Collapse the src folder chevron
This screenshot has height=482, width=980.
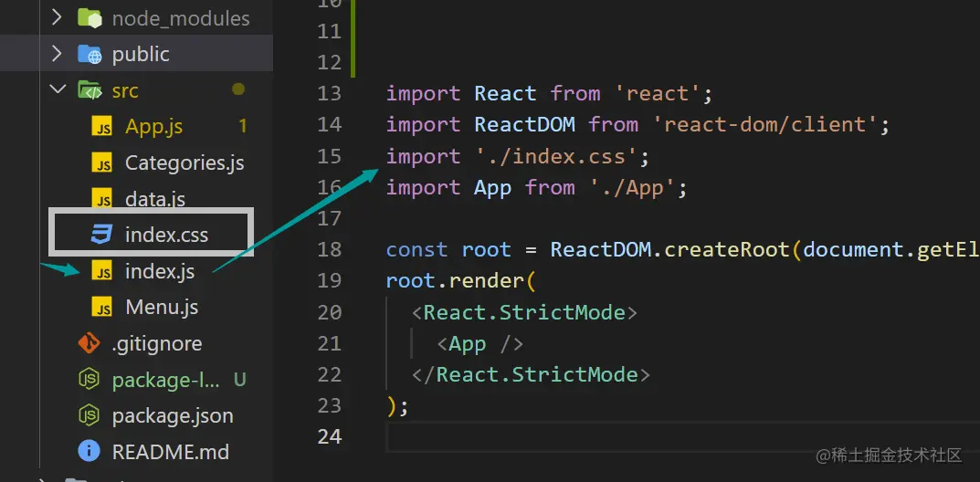click(x=58, y=89)
